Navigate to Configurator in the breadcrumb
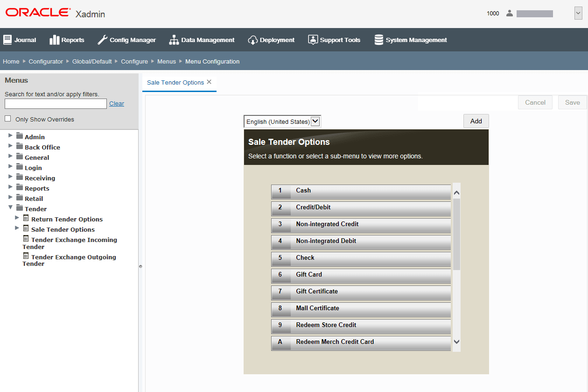The image size is (588, 392). pyautogui.click(x=46, y=61)
